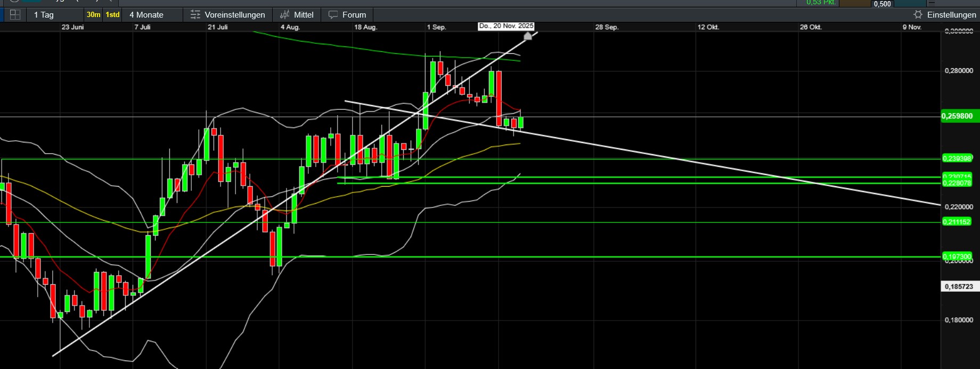Select the Do., 20 Nov. 2025 date label
Image resolution: width=980 pixels, height=369 pixels.
click(x=506, y=26)
